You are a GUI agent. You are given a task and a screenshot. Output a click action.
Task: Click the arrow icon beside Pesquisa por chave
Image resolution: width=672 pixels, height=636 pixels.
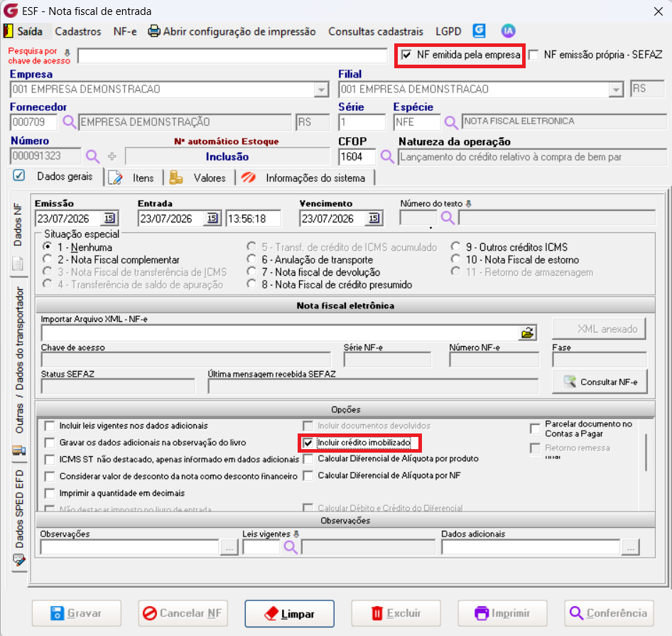click(67, 53)
